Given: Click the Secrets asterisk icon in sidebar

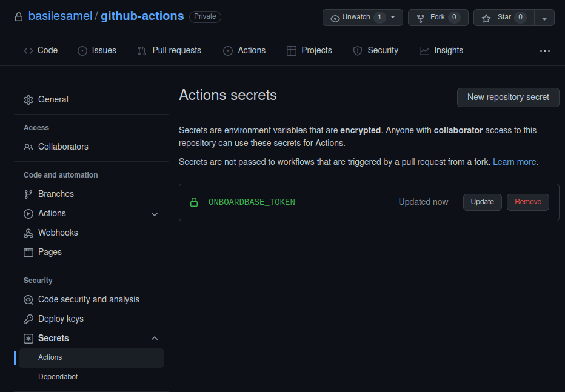Looking at the screenshot, I should pyautogui.click(x=28, y=338).
